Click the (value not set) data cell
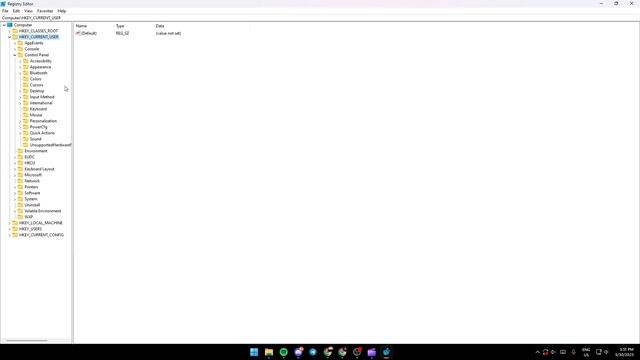 pos(168,33)
